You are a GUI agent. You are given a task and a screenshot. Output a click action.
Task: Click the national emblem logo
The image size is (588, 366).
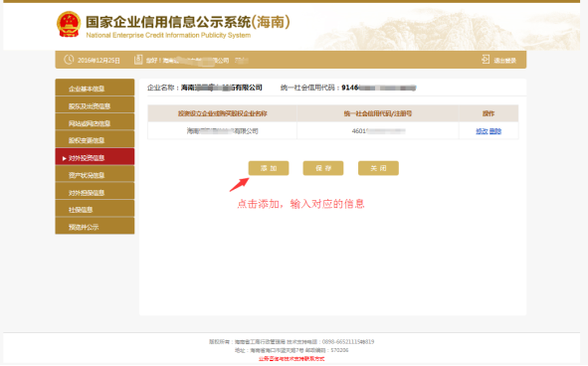[69, 25]
